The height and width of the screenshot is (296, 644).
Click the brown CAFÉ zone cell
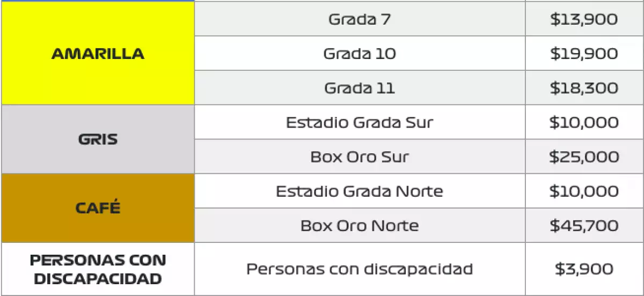point(98,208)
